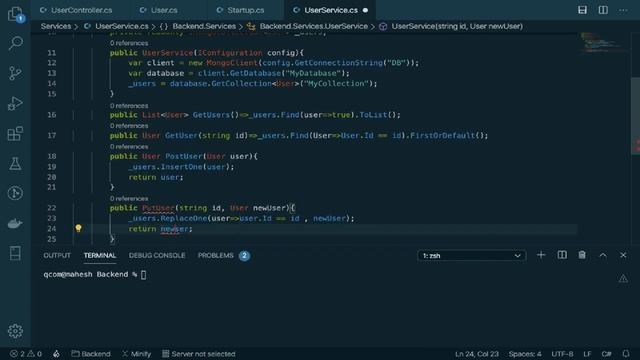Maximize the panel with up chevron
This screenshot has width=640, height=360.
coord(603,255)
